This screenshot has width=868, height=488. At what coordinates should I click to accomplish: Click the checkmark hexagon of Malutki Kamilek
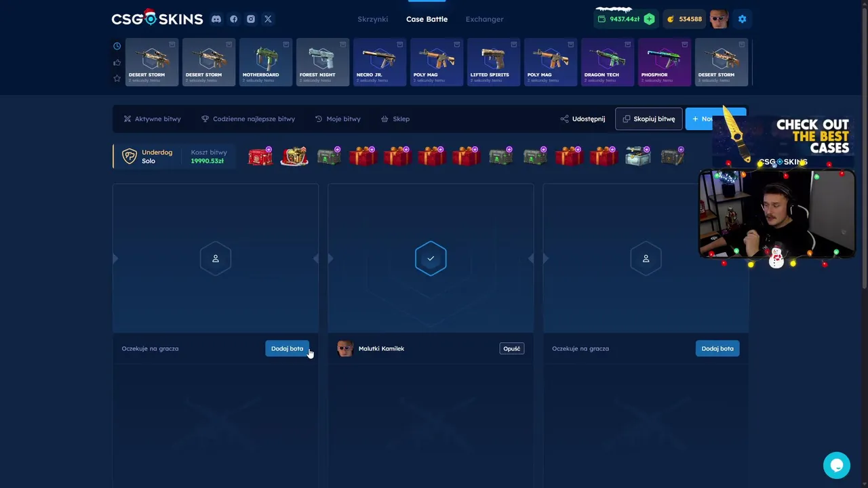431,258
